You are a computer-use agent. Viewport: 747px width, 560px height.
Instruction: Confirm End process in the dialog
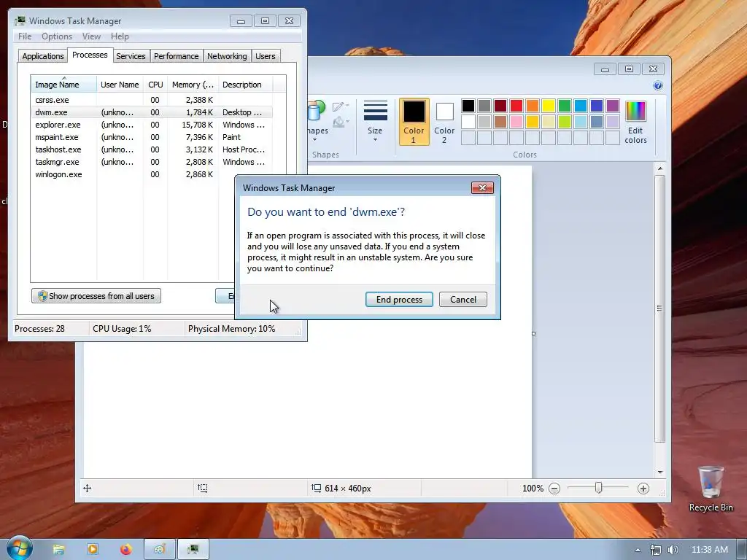(399, 300)
